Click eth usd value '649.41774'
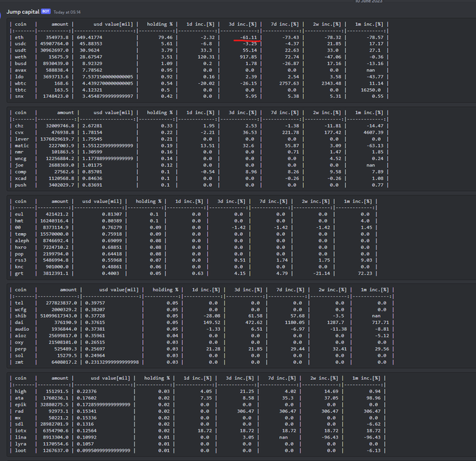Screen dimensions: 476x461 coord(90,37)
